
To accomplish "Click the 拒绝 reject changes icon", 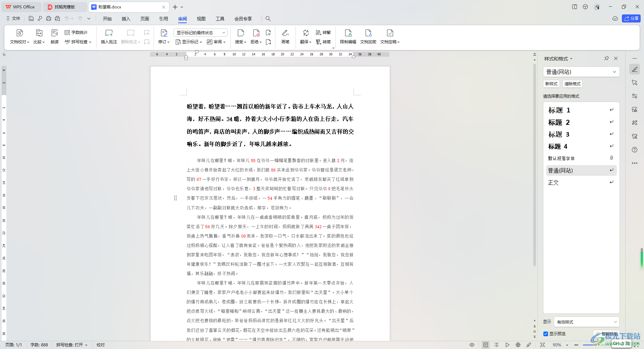I will pos(256,33).
